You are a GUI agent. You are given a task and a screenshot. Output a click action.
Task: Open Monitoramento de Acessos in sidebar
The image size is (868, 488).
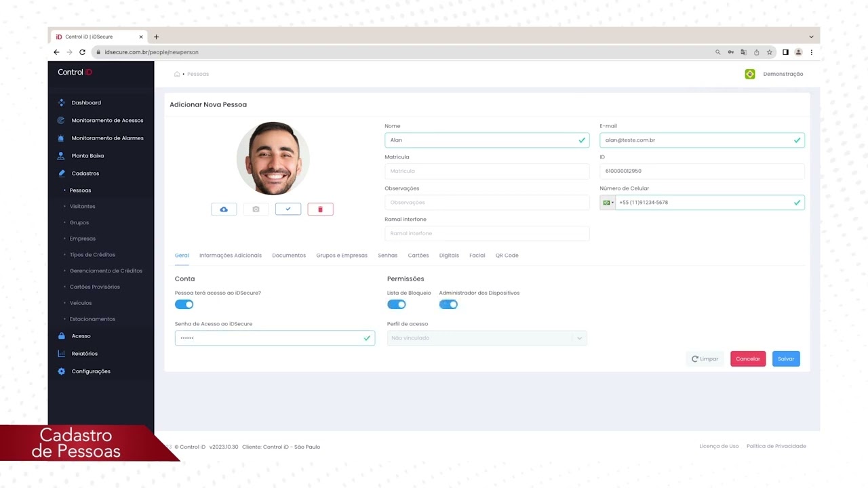click(x=107, y=121)
